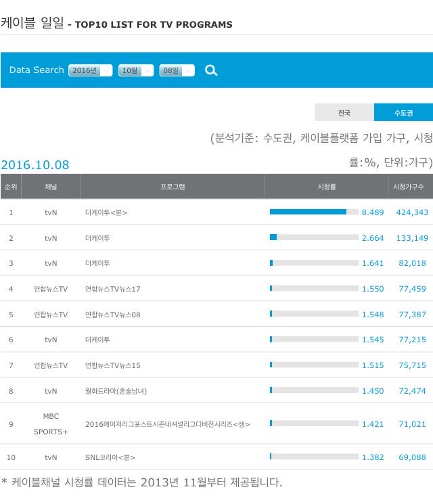This screenshot has width=433, height=504.
Task: Click household count 133,149
Action: pos(412,238)
